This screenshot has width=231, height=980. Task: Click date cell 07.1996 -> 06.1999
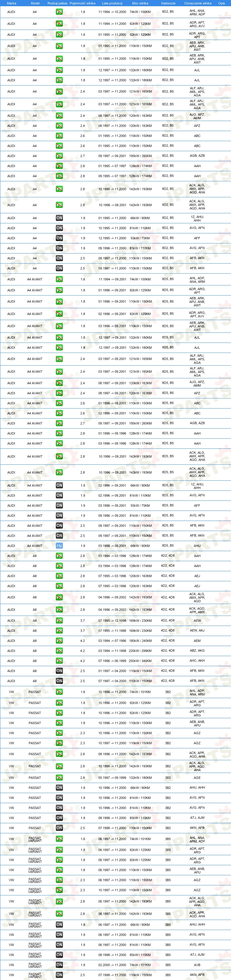112,661
